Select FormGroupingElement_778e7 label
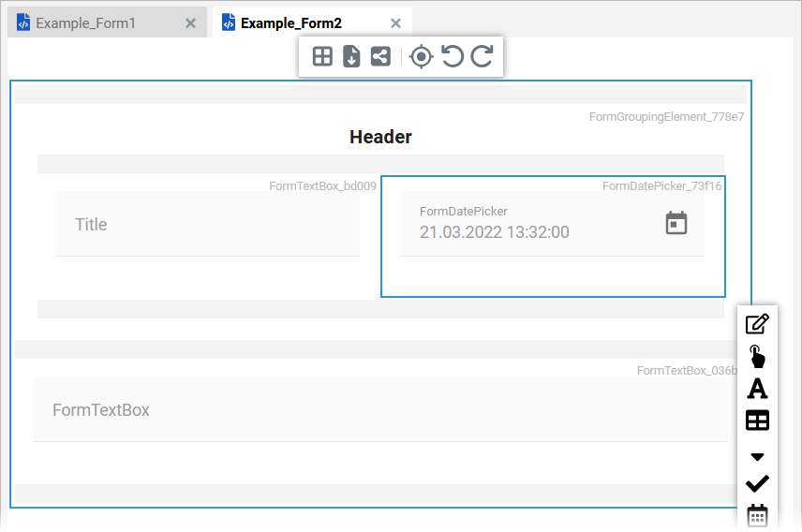Image resolution: width=802 pixels, height=532 pixels. click(x=666, y=117)
